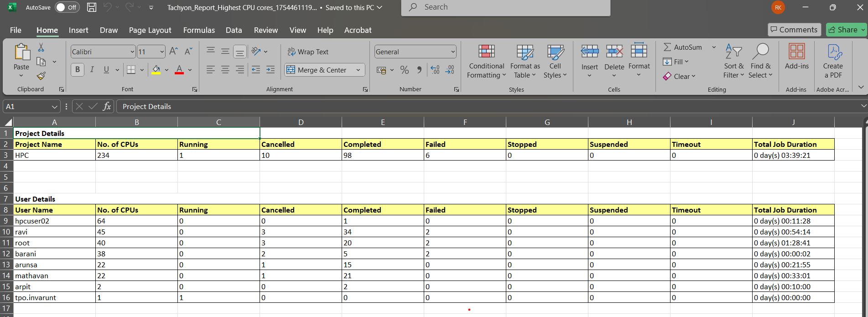Open the Fill dropdown in Editing group
The width and height of the screenshot is (868, 317).
[676, 62]
